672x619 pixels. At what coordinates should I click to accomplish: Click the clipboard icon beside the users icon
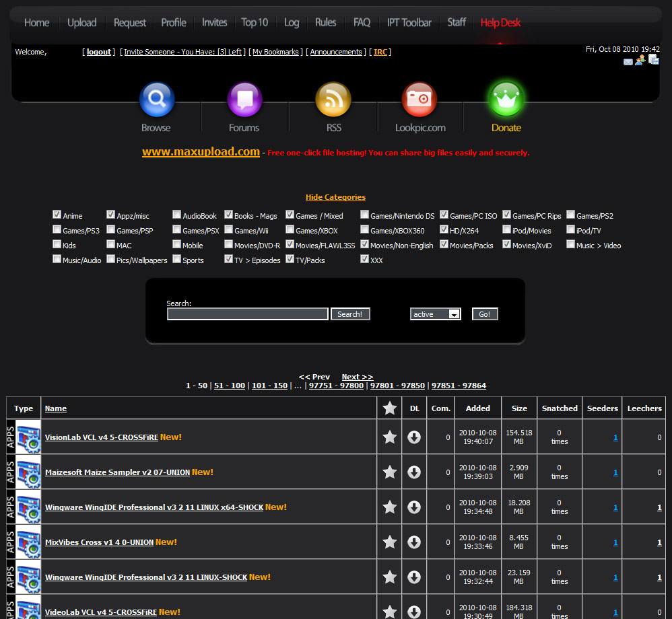(x=654, y=59)
